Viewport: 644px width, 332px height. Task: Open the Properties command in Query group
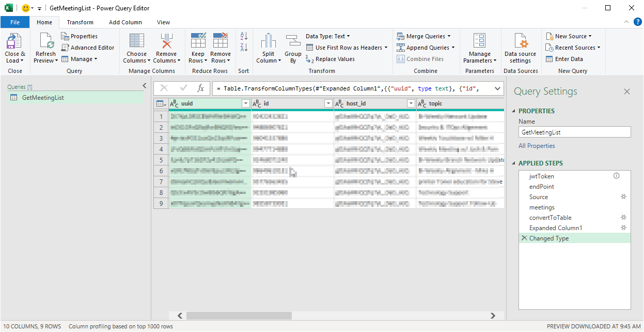(80, 36)
